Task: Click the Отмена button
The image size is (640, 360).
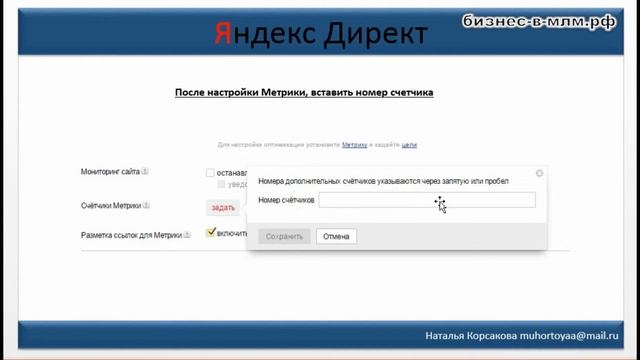Action: (x=336, y=236)
